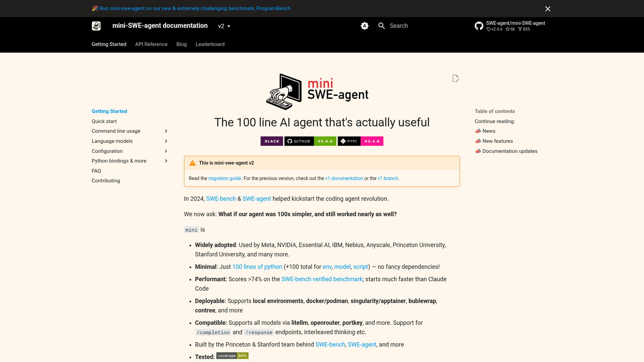Open the v1 branch link
This screenshot has width=644, height=362.
[x=388, y=178]
